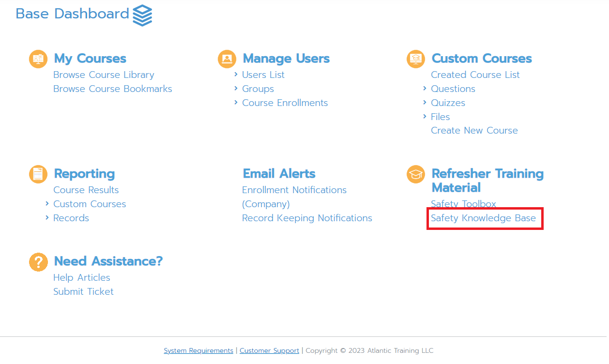View the Created Course List
This screenshot has height=364, width=609.
click(475, 75)
